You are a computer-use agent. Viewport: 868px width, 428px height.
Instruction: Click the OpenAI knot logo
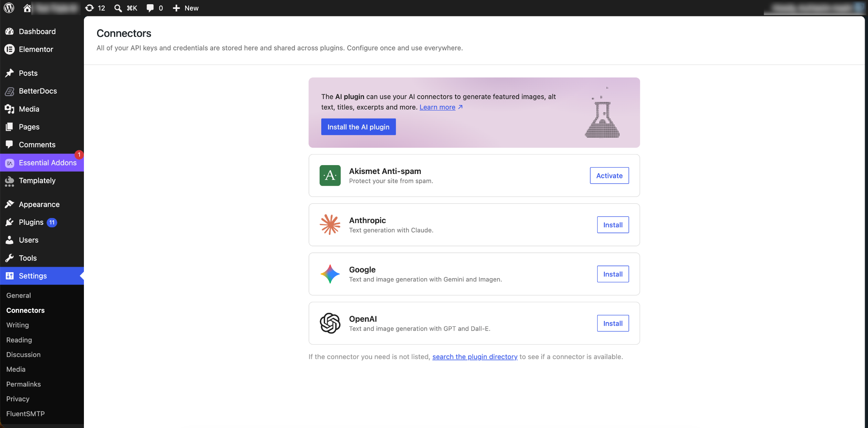pyautogui.click(x=330, y=323)
